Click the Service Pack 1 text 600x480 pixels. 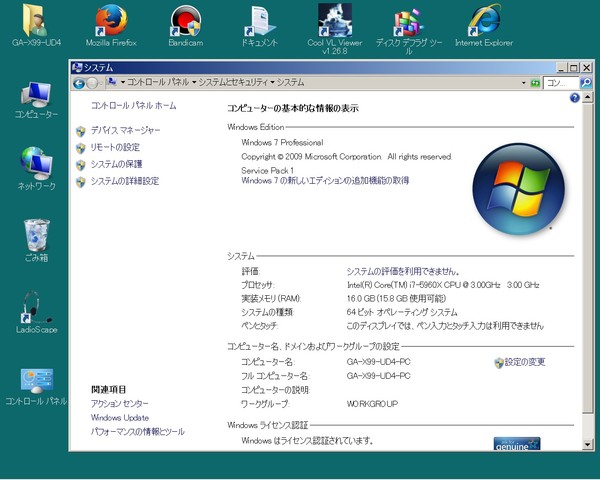click(x=267, y=170)
